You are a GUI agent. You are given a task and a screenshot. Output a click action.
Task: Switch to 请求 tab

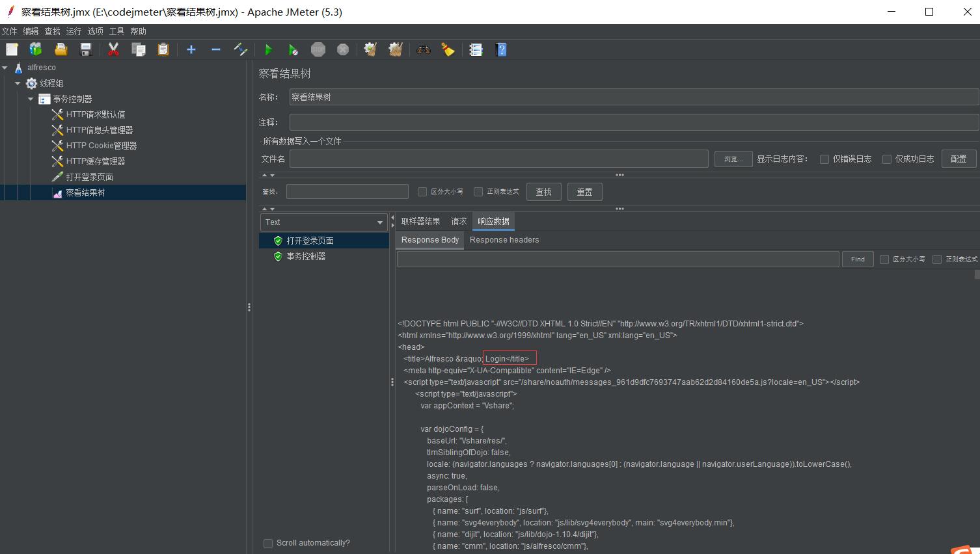(x=459, y=221)
